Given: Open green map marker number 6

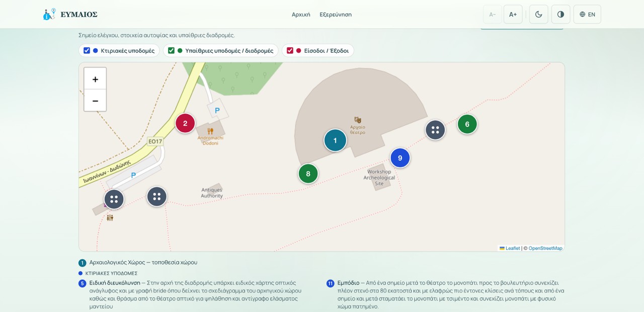Looking at the screenshot, I should [467, 124].
